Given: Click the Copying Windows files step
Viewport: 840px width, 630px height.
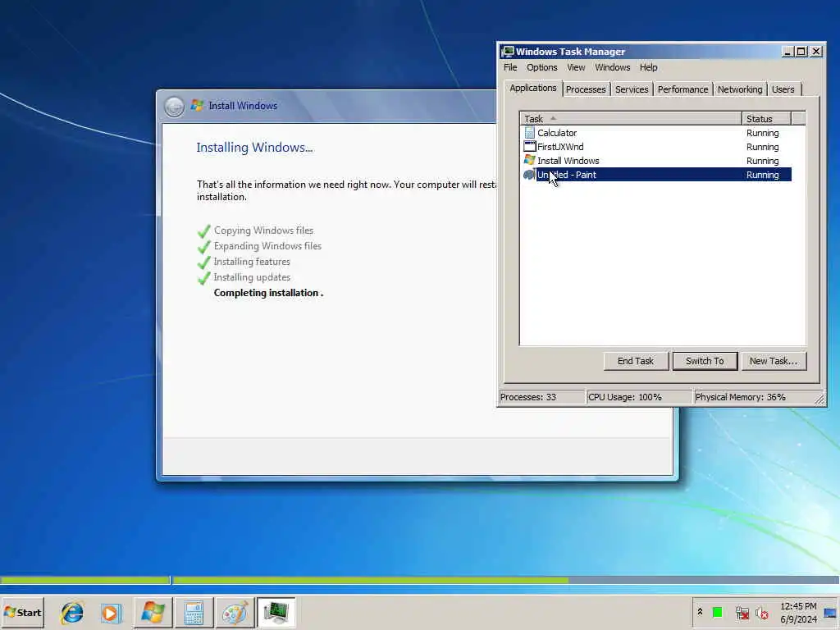Looking at the screenshot, I should [x=263, y=231].
